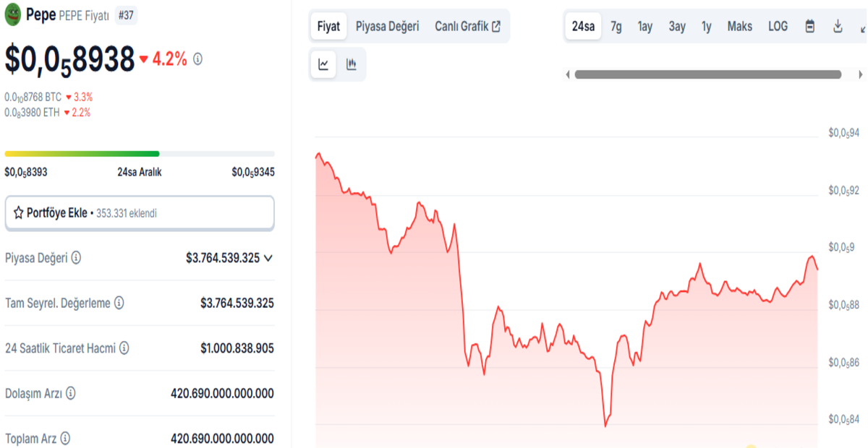Click the PEPE Fiyatı heading text
The height and width of the screenshot is (448, 868).
84,14
